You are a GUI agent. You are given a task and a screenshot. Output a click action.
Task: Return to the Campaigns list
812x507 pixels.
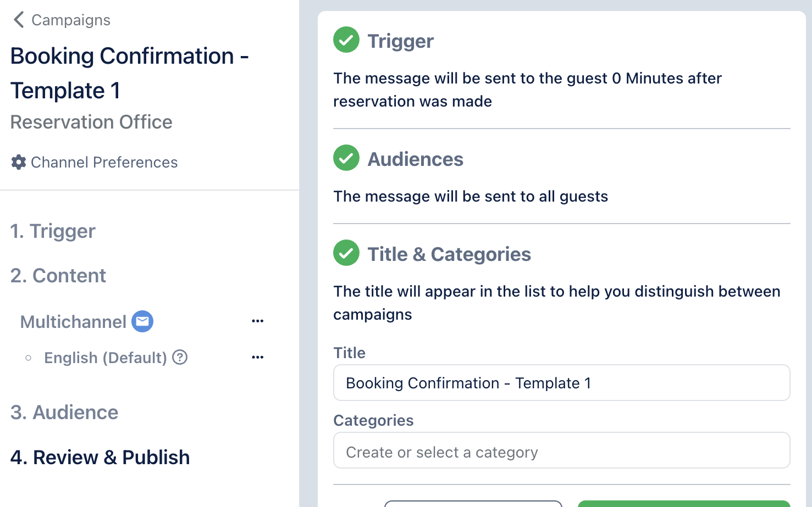(70, 20)
